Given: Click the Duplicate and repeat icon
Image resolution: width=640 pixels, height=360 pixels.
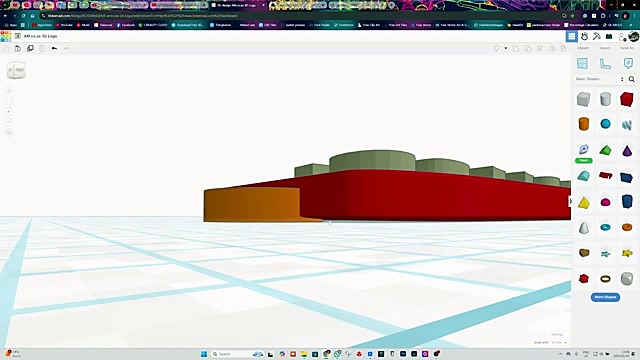Looking at the screenshot, I should coord(30,49).
